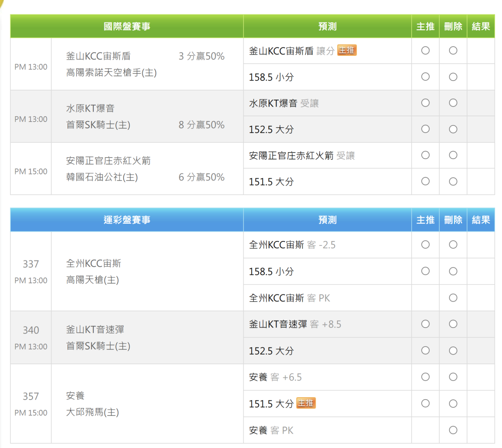Image resolution: width=502 pixels, height=448 pixels.
Task: Select 主推 radio for 水原KT爆音 受讓
Action: coord(425,103)
